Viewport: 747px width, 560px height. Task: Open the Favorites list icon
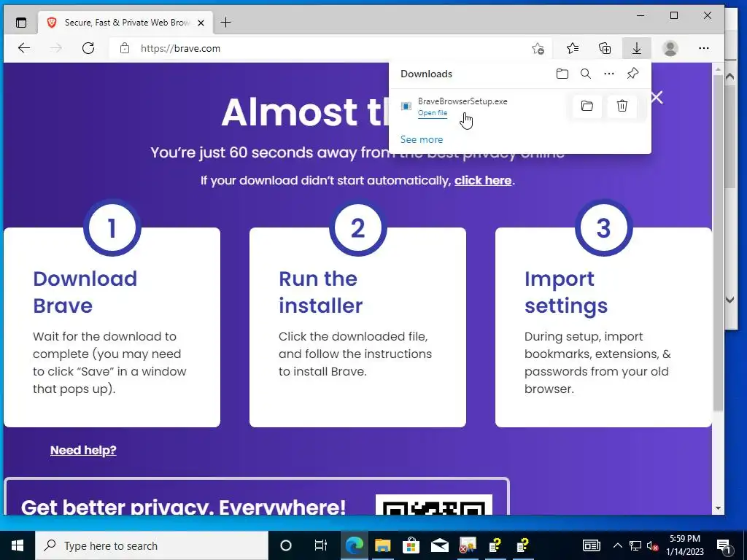point(573,48)
